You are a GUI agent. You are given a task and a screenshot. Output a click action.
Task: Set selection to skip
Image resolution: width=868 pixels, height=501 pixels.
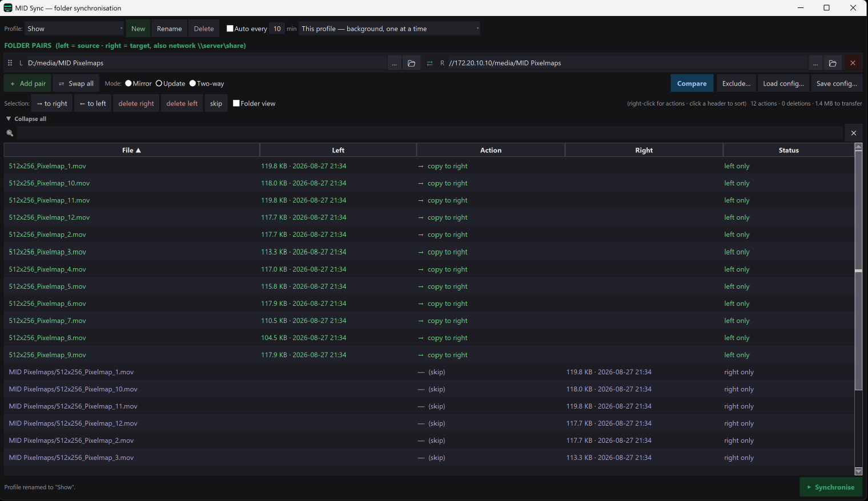click(216, 103)
